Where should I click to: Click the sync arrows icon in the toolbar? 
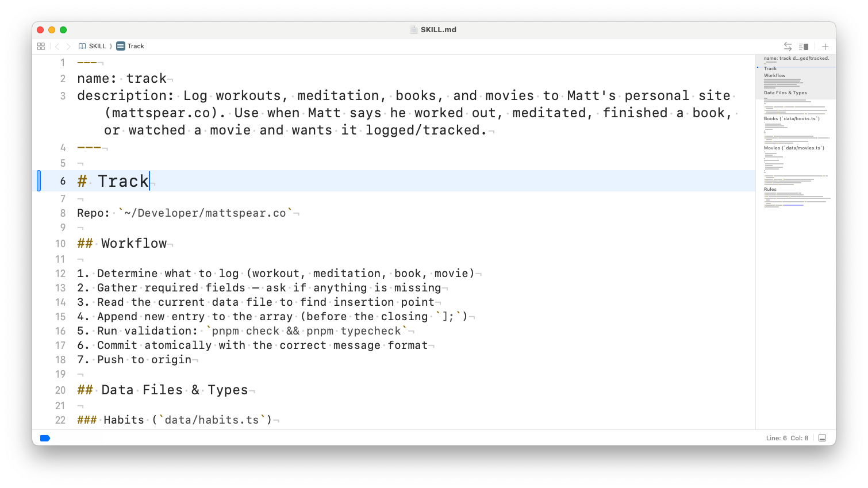tap(788, 47)
